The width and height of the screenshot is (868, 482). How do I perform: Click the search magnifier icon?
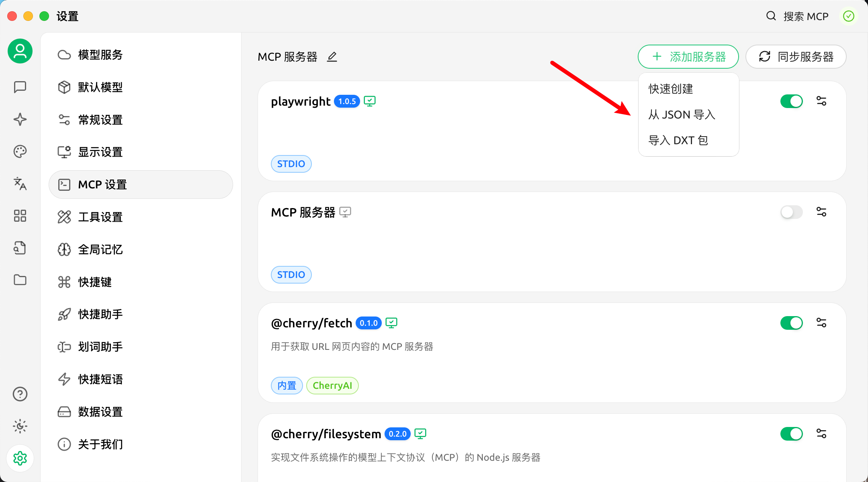(771, 16)
